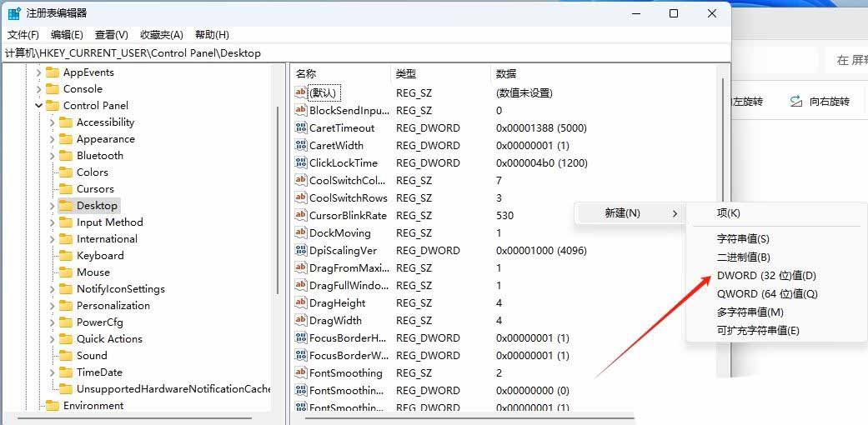Select DWORD (32 位)值(D) from submenu

(765, 276)
